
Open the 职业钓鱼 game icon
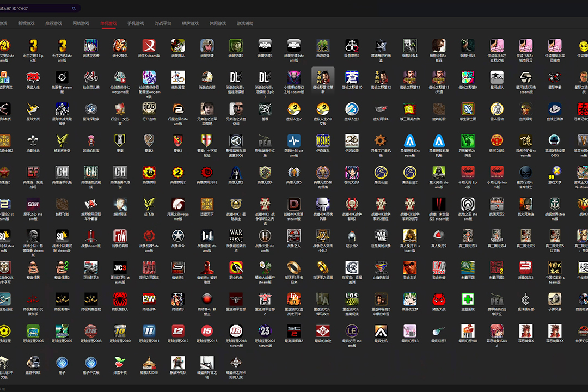coord(236,267)
